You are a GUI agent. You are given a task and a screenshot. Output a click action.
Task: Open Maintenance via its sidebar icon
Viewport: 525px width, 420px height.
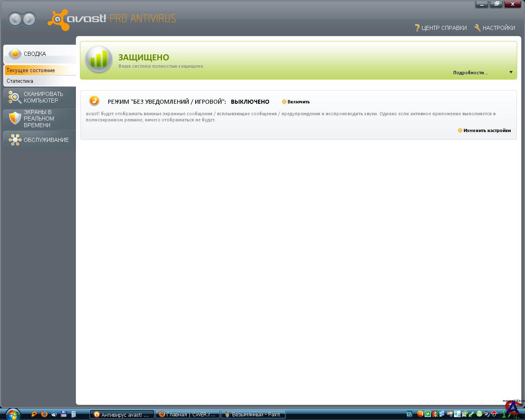15,140
